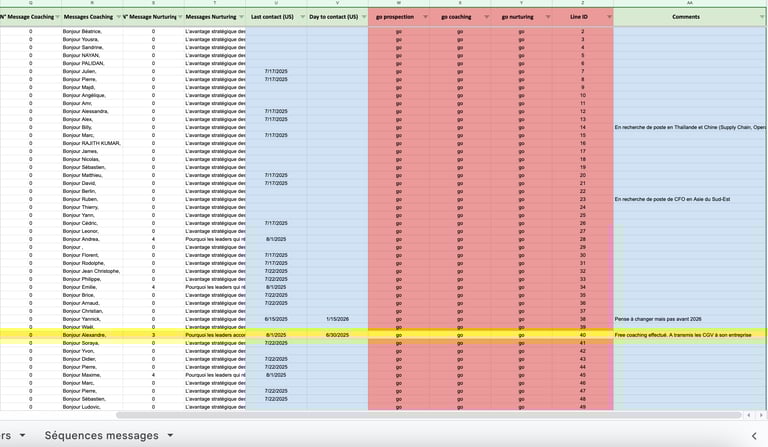Open filter for N° Message Coaching column
Viewport: 768px width, 447px height.
pyautogui.click(x=58, y=17)
